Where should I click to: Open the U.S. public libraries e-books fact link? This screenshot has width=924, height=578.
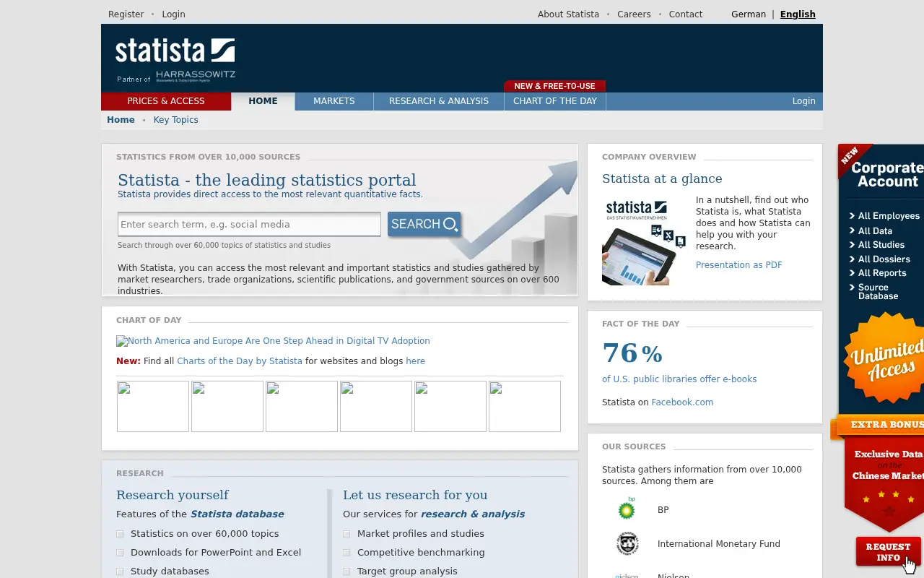click(x=679, y=379)
